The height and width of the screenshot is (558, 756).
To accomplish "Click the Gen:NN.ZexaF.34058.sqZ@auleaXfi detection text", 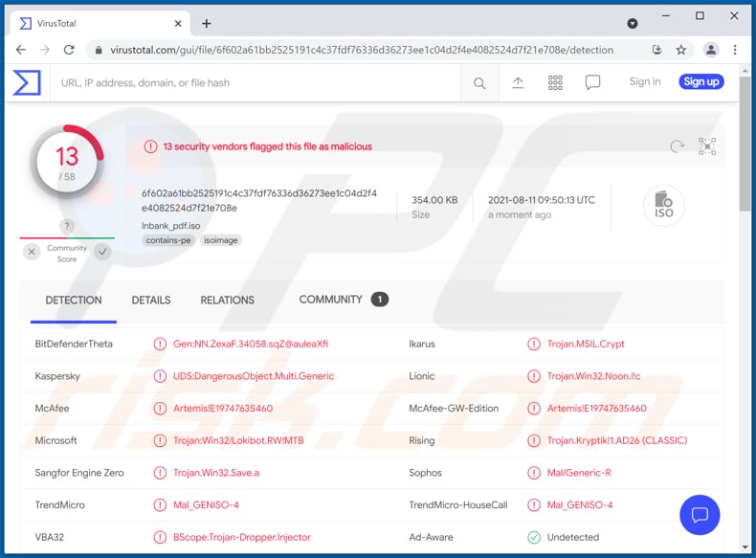I will pyautogui.click(x=251, y=344).
